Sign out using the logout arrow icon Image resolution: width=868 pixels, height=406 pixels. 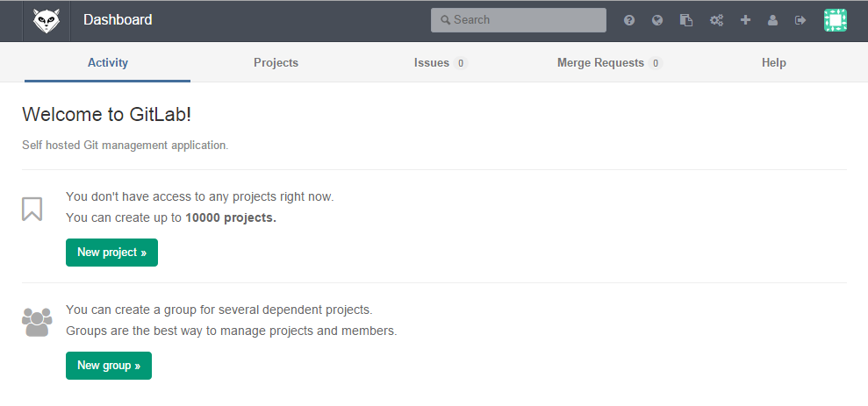coord(800,20)
